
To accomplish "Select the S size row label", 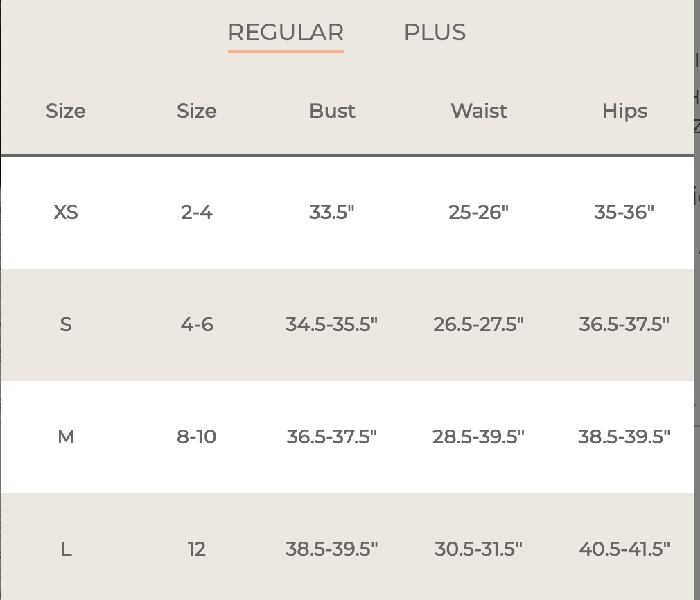I will [x=66, y=324].
